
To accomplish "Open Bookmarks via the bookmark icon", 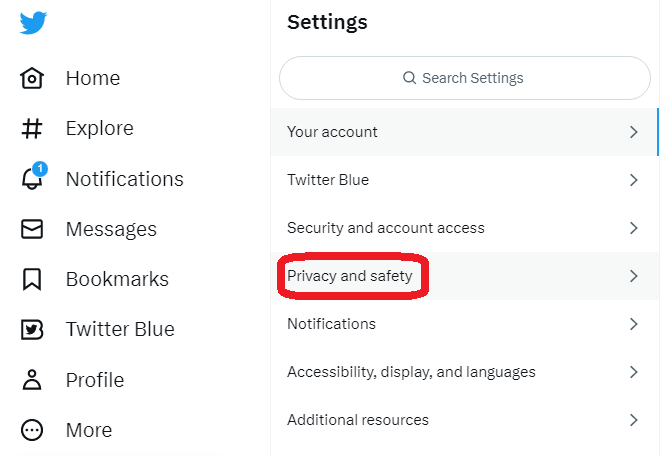I will point(32,279).
